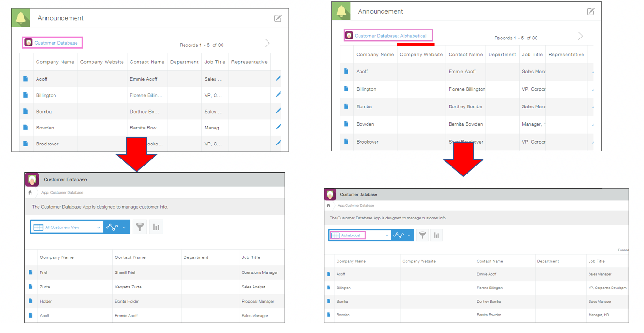Screen dimensions: 644x333
Task: Click Kenyetta Zurita contact name cell
Action: coord(128,287)
